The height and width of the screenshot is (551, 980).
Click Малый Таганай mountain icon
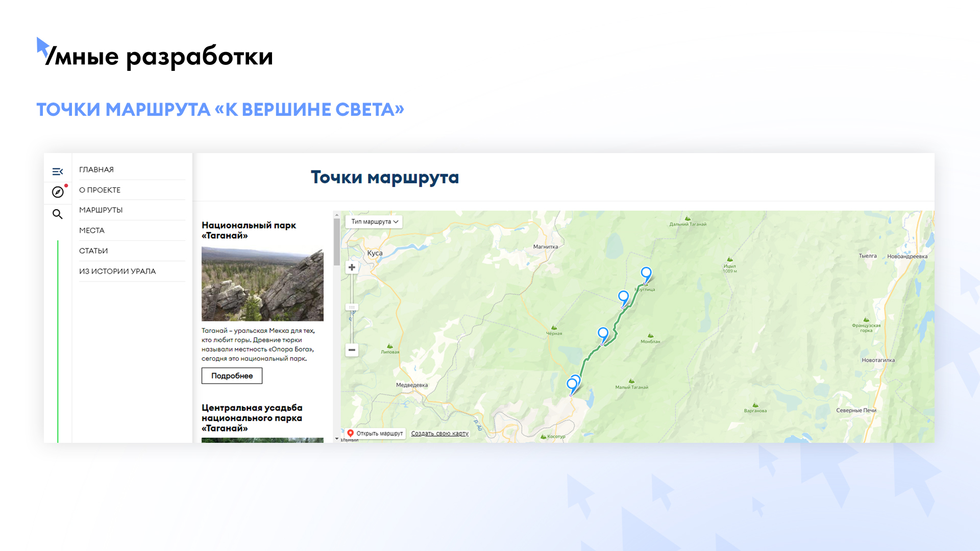click(631, 381)
